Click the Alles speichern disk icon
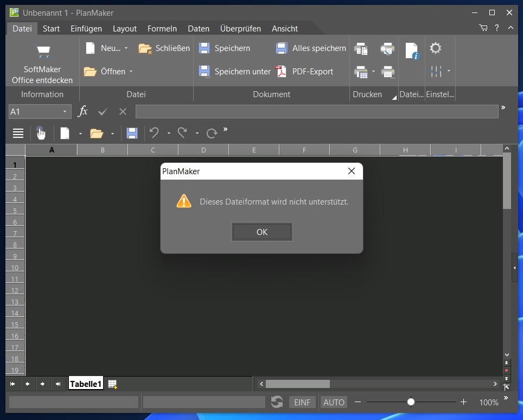523x420 pixels. pyautogui.click(x=282, y=48)
